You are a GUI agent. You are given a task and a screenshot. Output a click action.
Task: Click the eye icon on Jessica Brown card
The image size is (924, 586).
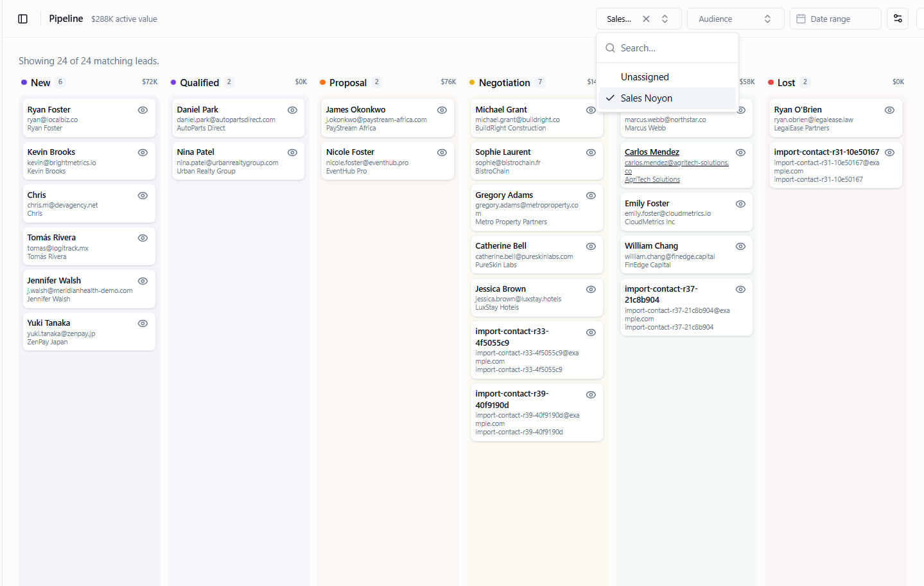pyautogui.click(x=591, y=290)
